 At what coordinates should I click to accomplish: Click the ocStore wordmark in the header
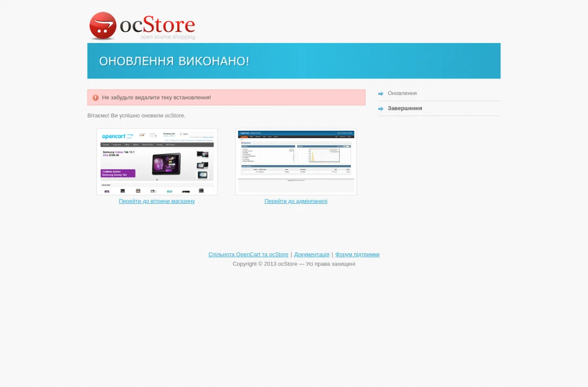[157, 24]
